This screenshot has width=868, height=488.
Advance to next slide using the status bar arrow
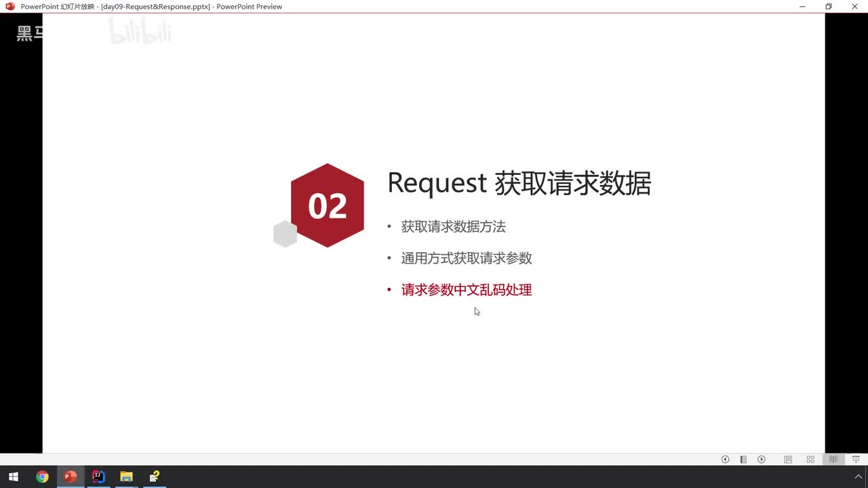(762, 460)
